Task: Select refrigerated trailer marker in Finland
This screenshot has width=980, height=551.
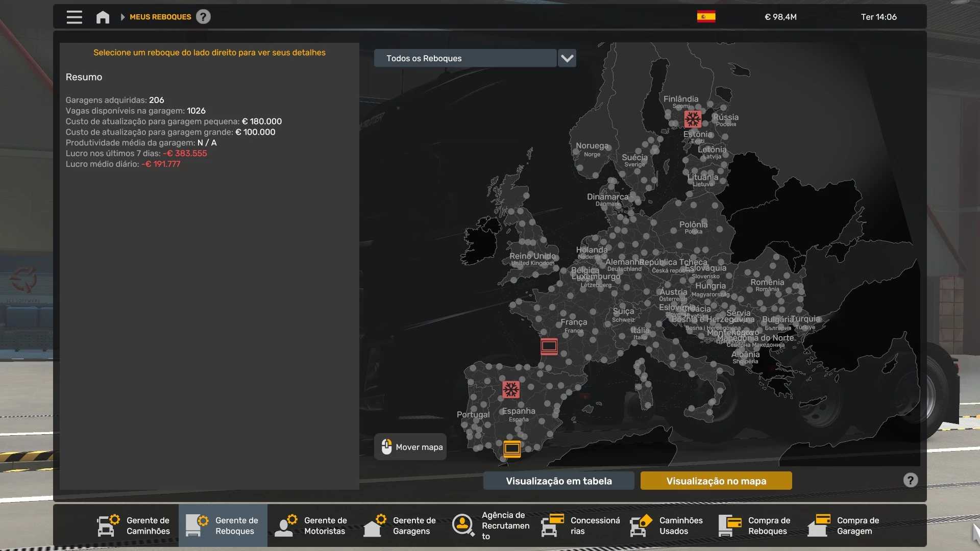Action: (x=693, y=119)
